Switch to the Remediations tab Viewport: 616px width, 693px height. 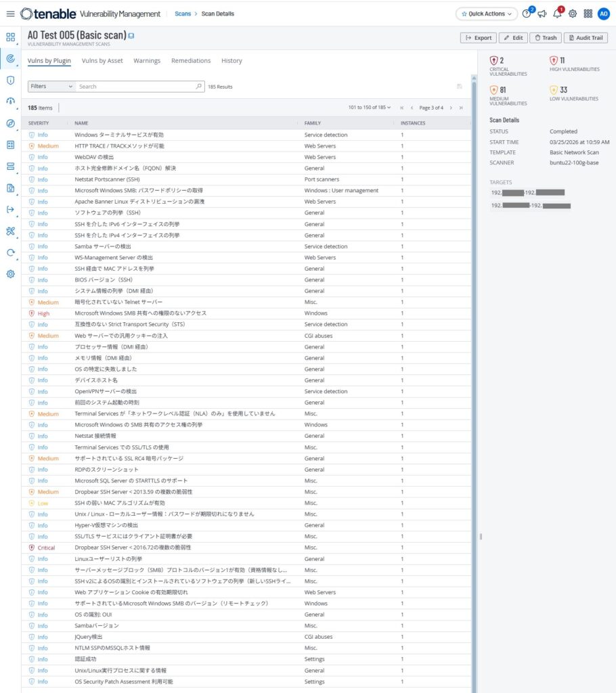[x=191, y=60]
